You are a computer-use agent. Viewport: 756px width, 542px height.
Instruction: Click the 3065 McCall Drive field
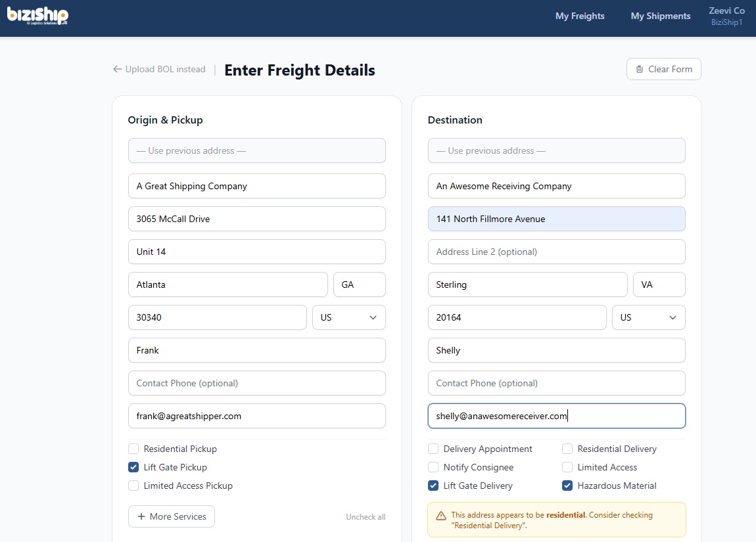point(257,219)
